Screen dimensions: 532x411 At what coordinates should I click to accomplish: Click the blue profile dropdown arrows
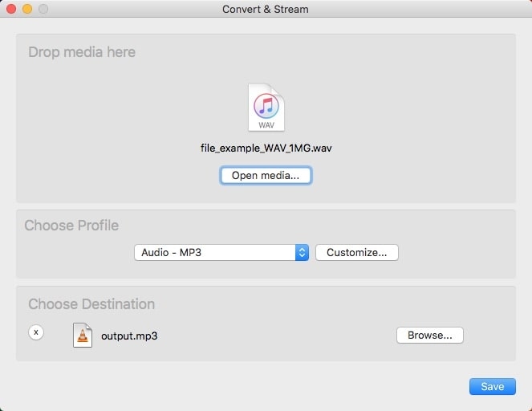[302, 252]
